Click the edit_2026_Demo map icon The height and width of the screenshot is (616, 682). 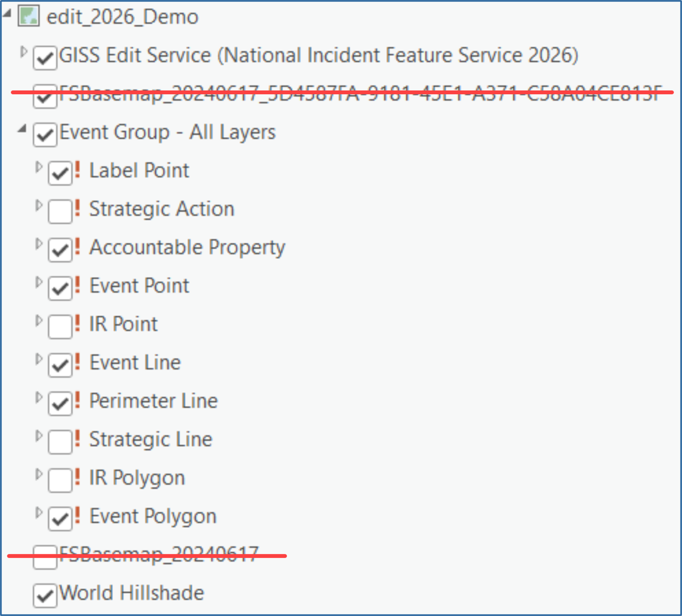tap(28, 16)
